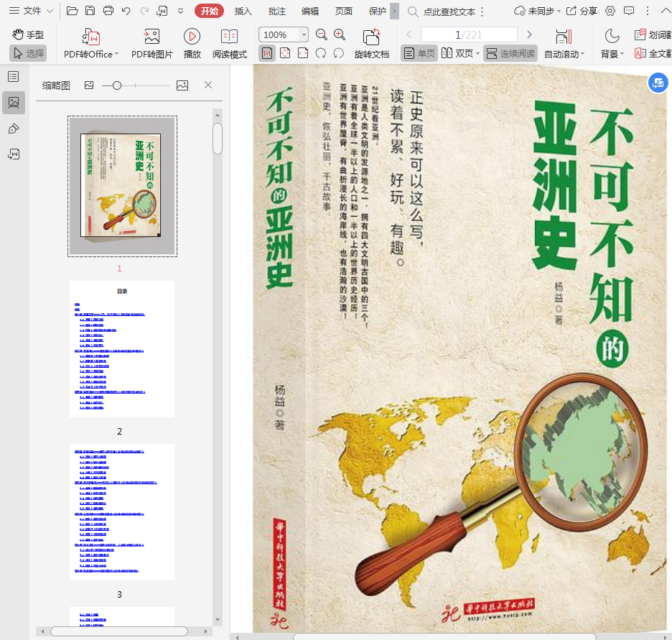Screen dimensions: 672x640
Task: Enter 阅读模式 reading mode
Action: coord(229,37)
